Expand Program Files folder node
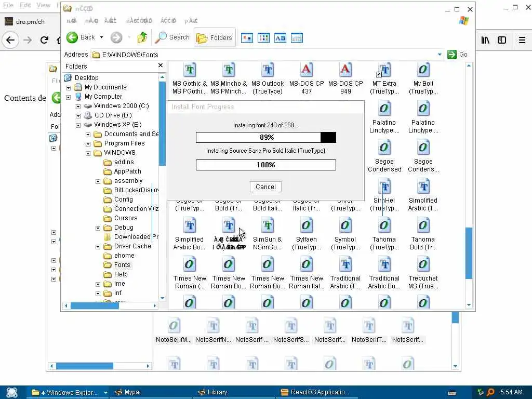The height and width of the screenshot is (399, 532). (88, 144)
